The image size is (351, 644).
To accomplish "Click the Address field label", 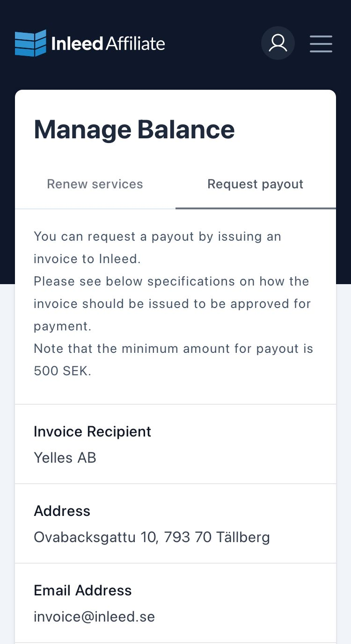I will click(x=62, y=511).
